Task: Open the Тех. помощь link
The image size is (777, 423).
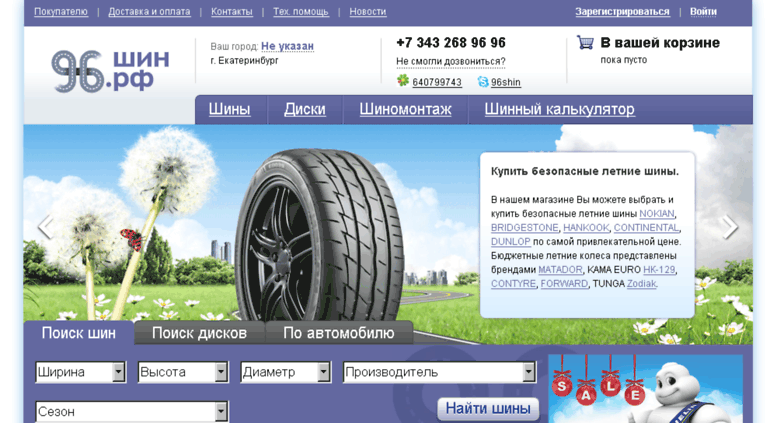Action: (x=301, y=11)
